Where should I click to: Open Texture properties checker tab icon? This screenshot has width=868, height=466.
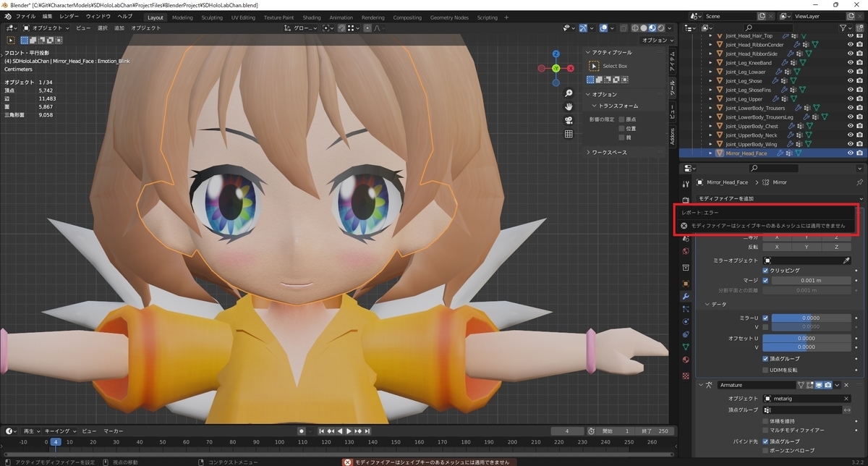[686, 376]
